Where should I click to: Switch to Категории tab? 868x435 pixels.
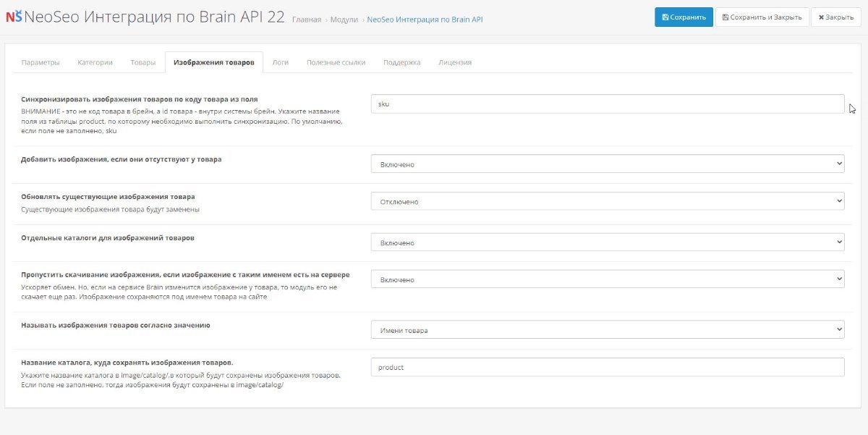pyautogui.click(x=95, y=62)
